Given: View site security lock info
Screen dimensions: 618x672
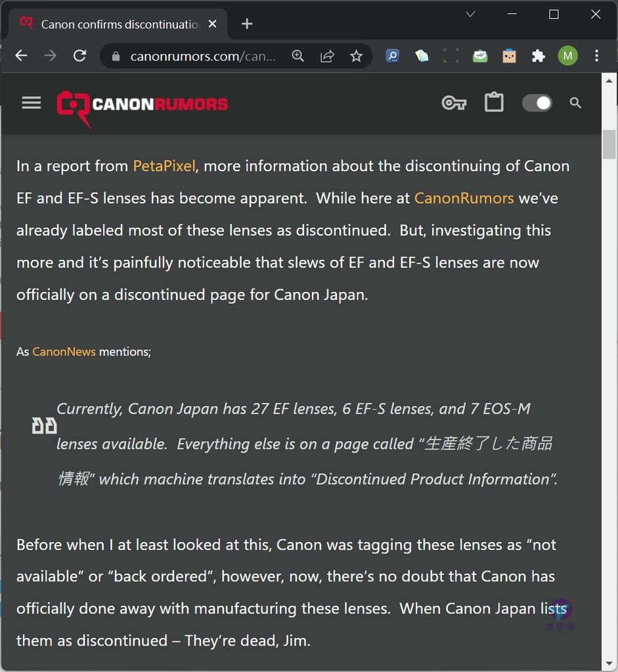Looking at the screenshot, I should (116, 56).
